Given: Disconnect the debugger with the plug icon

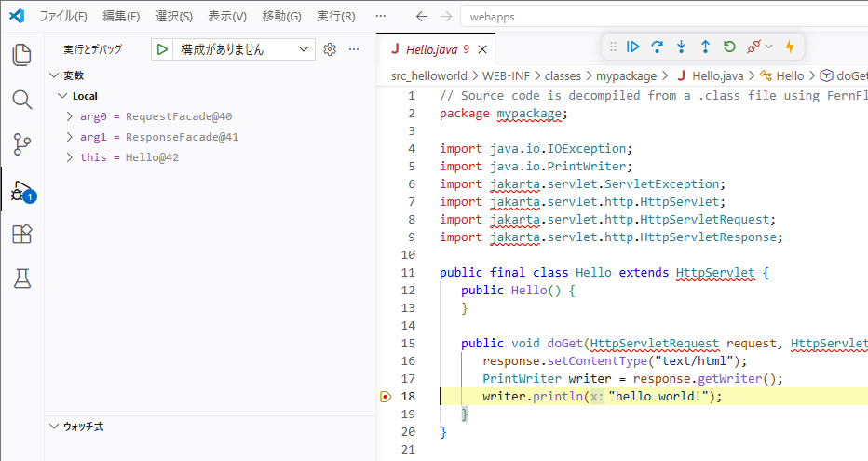Looking at the screenshot, I should (x=755, y=47).
